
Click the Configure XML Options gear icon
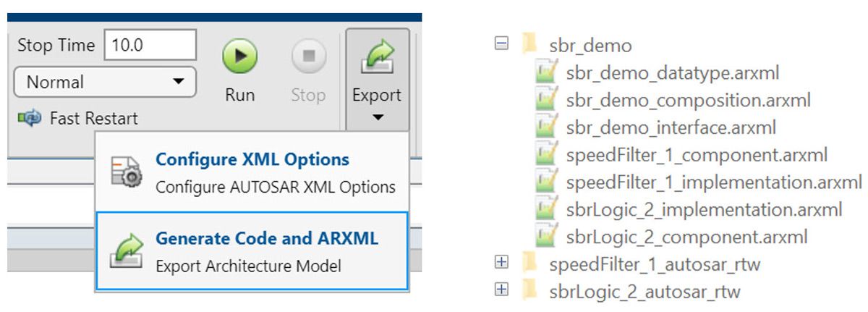(125, 172)
